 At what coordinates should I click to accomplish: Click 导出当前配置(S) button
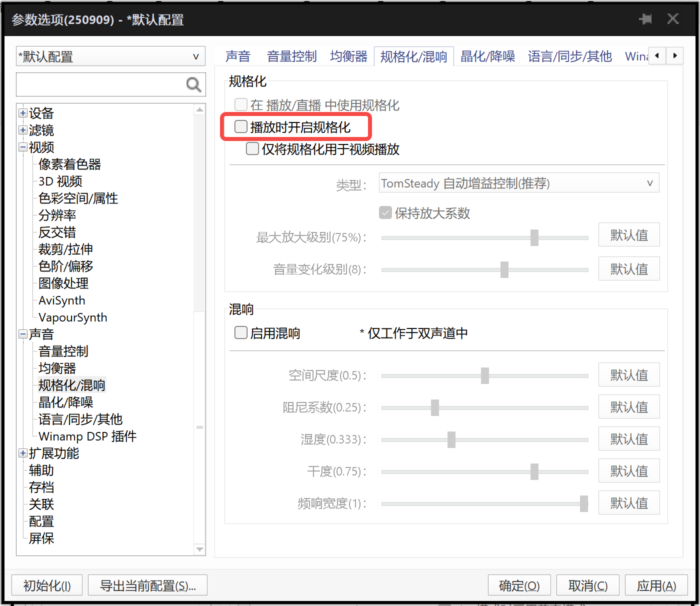[x=147, y=585]
